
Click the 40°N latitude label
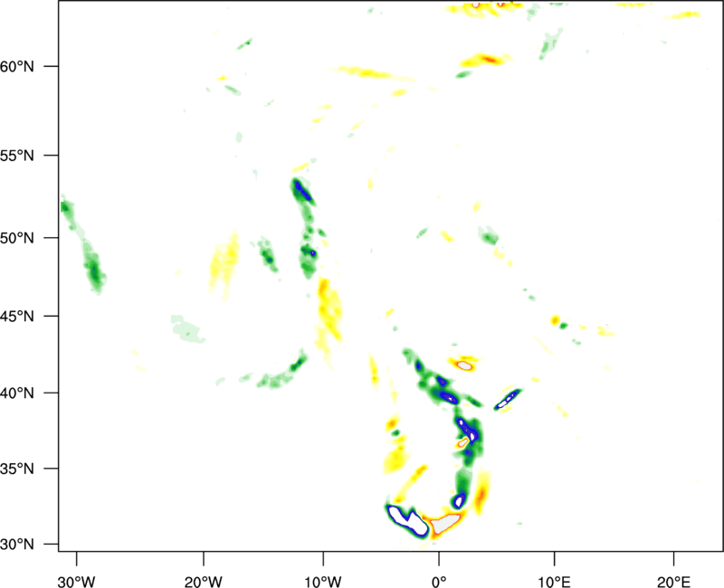point(17,394)
